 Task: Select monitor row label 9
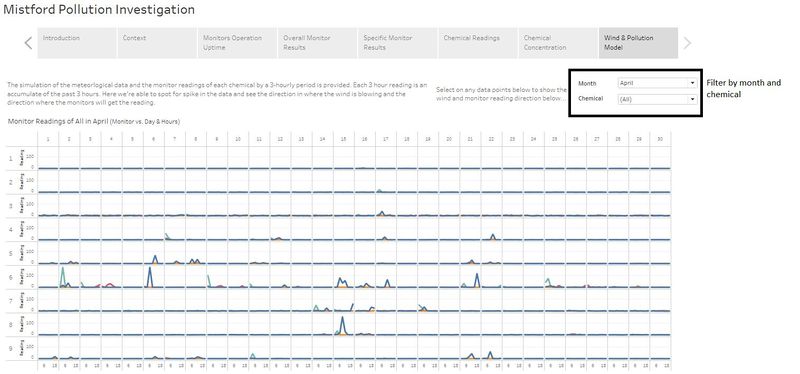[10, 348]
